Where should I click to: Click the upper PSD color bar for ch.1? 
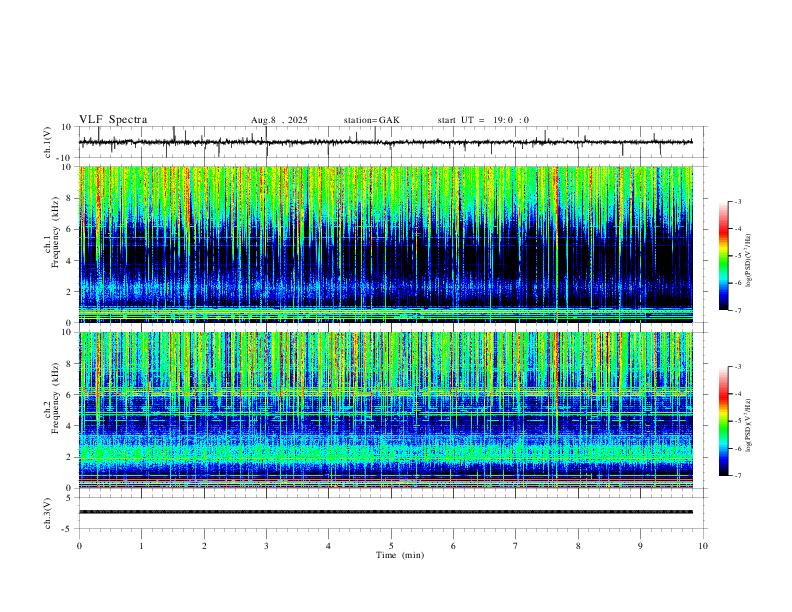[x=723, y=256]
